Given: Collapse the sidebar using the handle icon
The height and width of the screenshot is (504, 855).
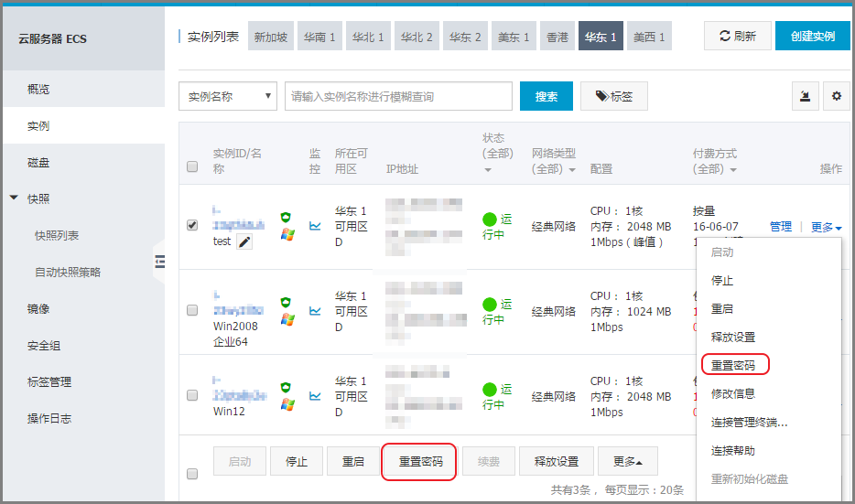Looking at the screenshot, I should click(160, 263).
